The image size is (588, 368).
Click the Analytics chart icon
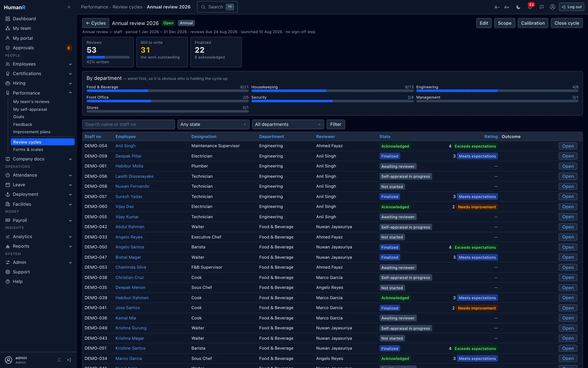pos(8,237)
